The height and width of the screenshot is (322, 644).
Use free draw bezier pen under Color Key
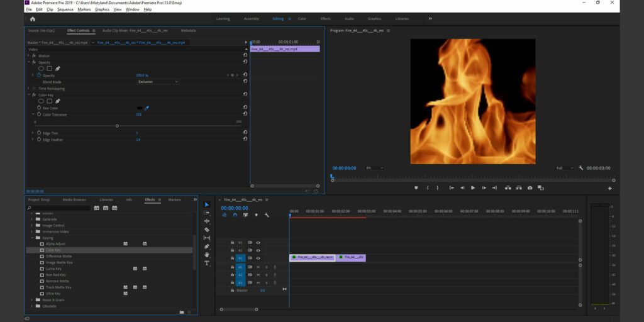(58, 101)
